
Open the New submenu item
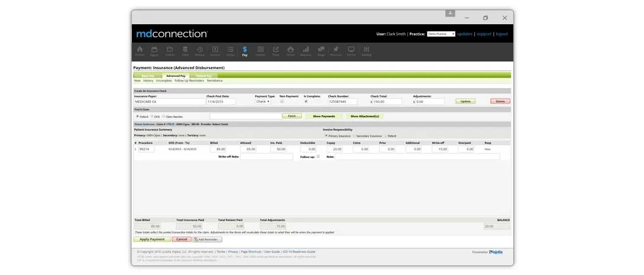137,81
